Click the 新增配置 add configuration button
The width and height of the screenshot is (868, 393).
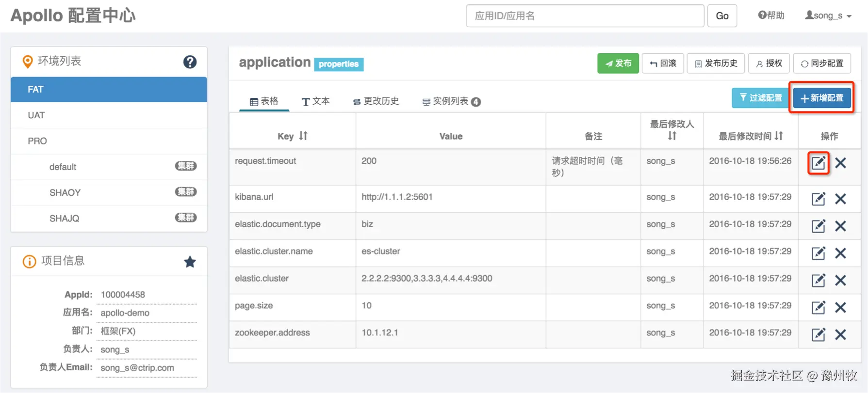click(821, 98)
